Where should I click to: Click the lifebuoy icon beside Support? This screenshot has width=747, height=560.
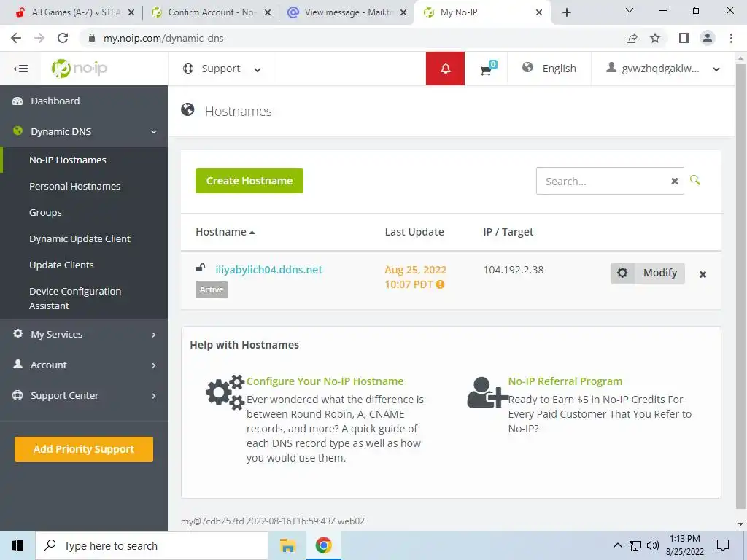[188, 69]
